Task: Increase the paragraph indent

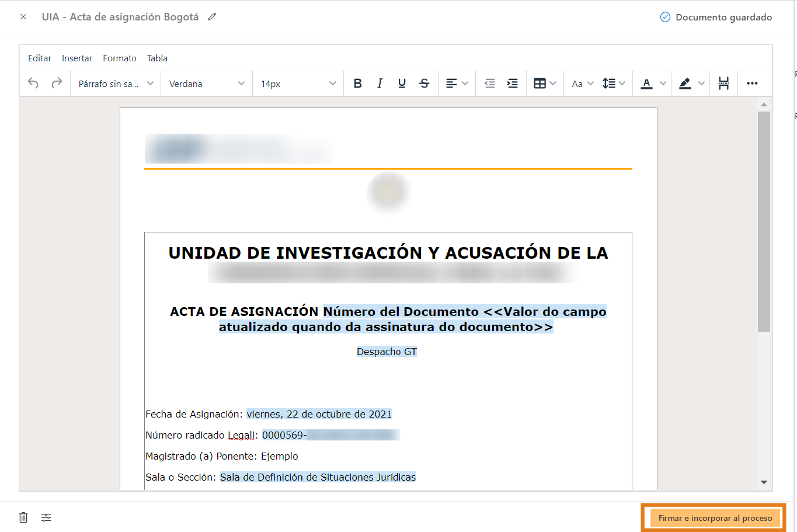Action: tap(512, 83)
